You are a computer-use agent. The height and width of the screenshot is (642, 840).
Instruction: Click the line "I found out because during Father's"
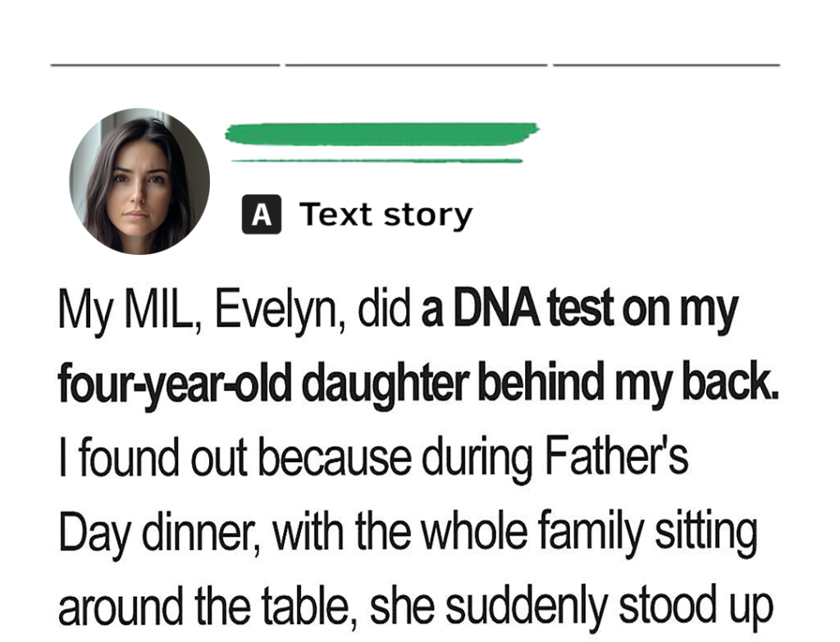[372, 458]
